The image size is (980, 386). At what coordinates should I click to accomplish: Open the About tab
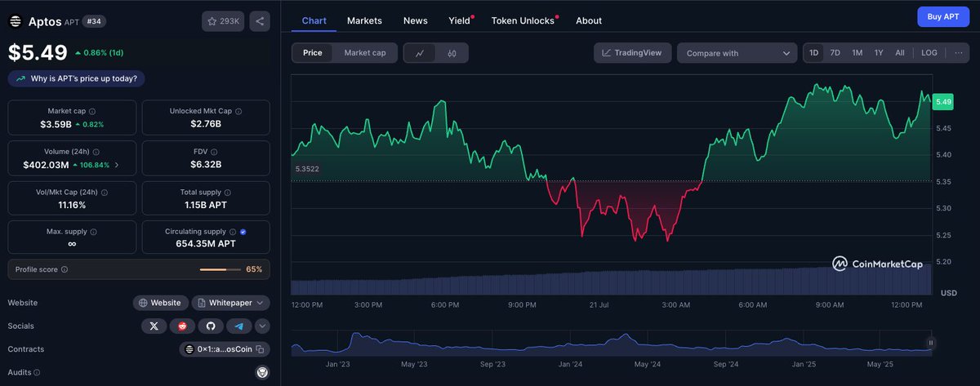(x=589, y=20)
